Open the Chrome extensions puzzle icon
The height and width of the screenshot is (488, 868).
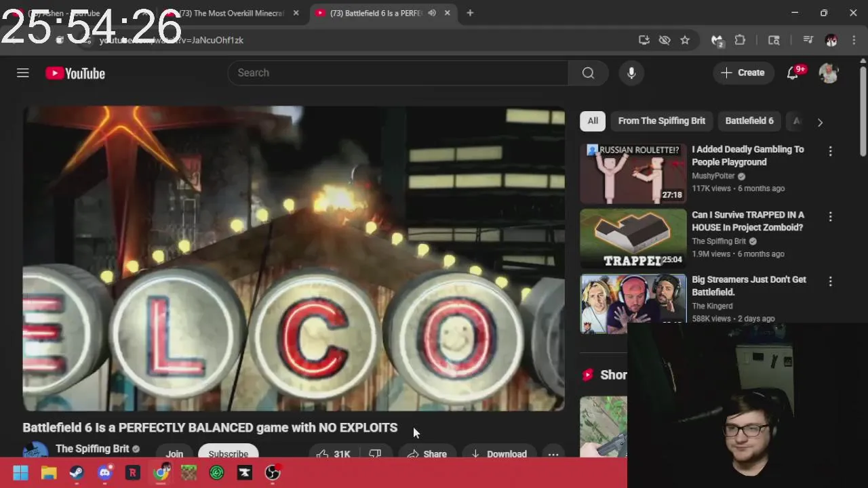pos(740,40)
